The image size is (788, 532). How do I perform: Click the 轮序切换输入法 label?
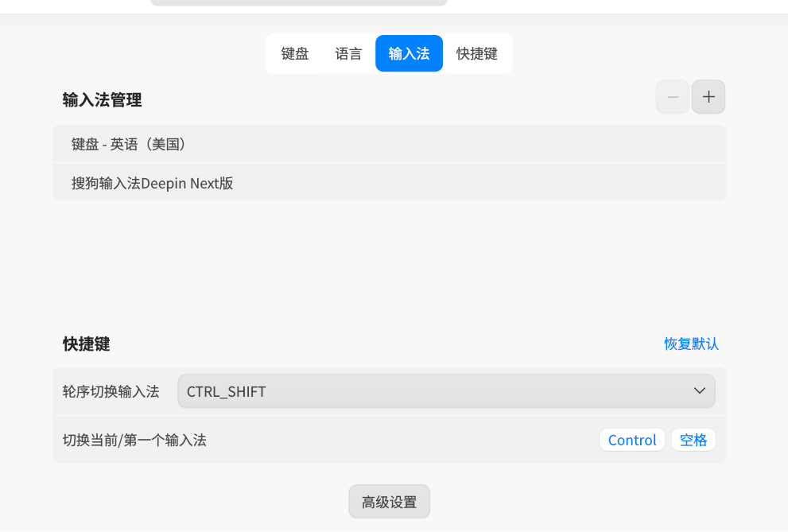111,391
